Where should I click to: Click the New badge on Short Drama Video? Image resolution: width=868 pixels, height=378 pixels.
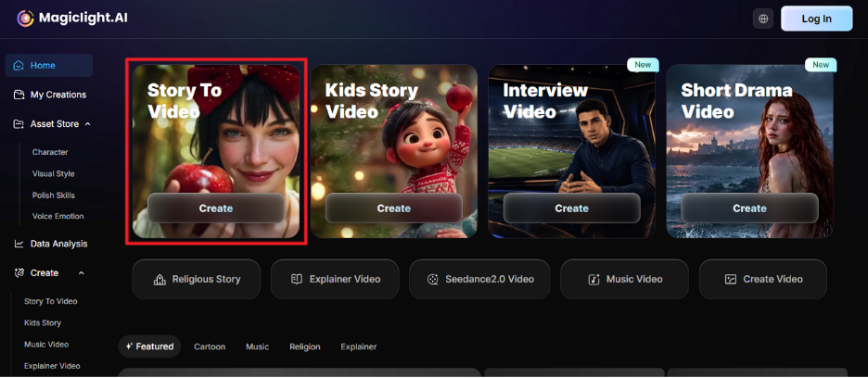(821, 65)
